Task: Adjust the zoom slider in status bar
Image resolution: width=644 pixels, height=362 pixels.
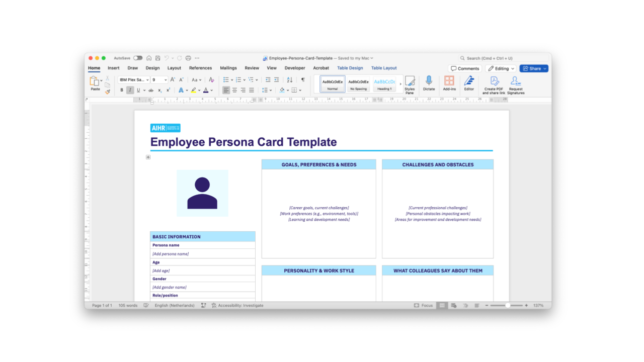Action: pos(507,306)
